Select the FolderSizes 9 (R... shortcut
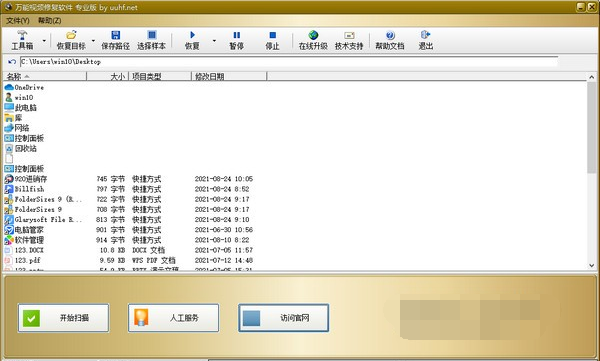The width and height of the screenshot is (600, 361). [x=43, y=199]
